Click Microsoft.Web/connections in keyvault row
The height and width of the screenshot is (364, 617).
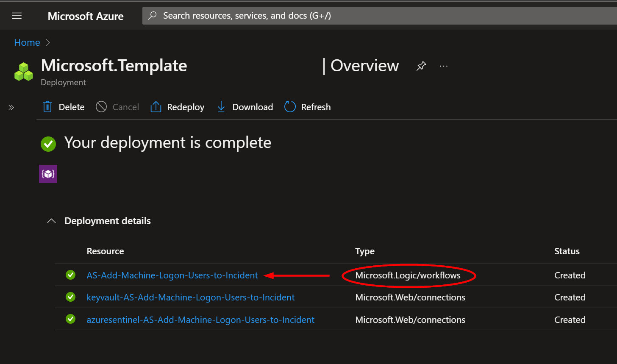tap(410, 297)
